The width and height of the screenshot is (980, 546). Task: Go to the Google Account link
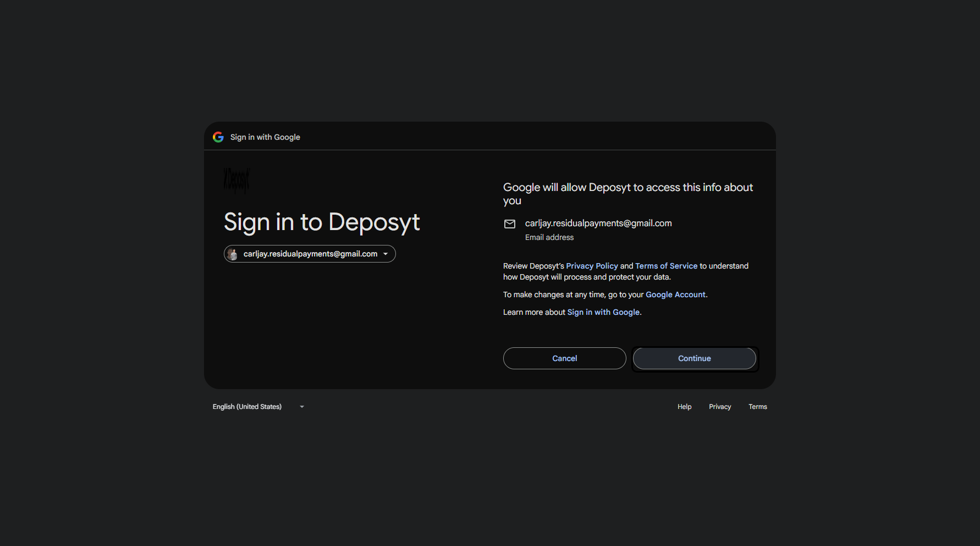pos(675,294)
